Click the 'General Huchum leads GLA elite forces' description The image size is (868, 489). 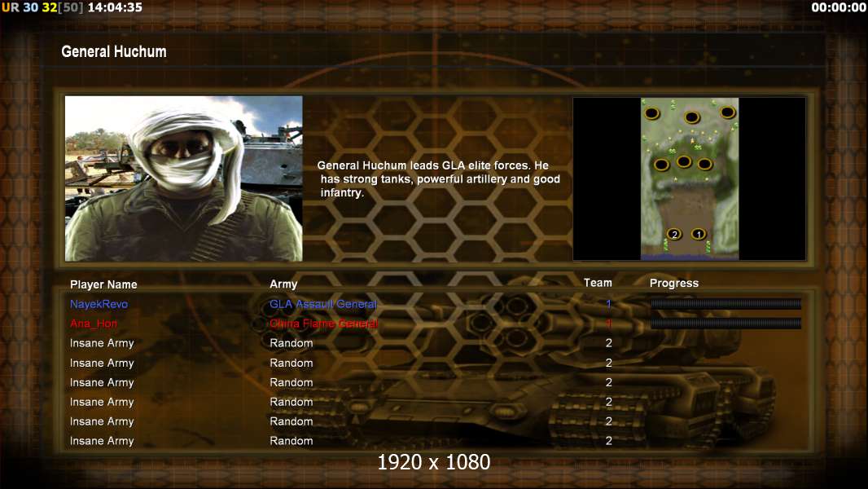(438, 178)
